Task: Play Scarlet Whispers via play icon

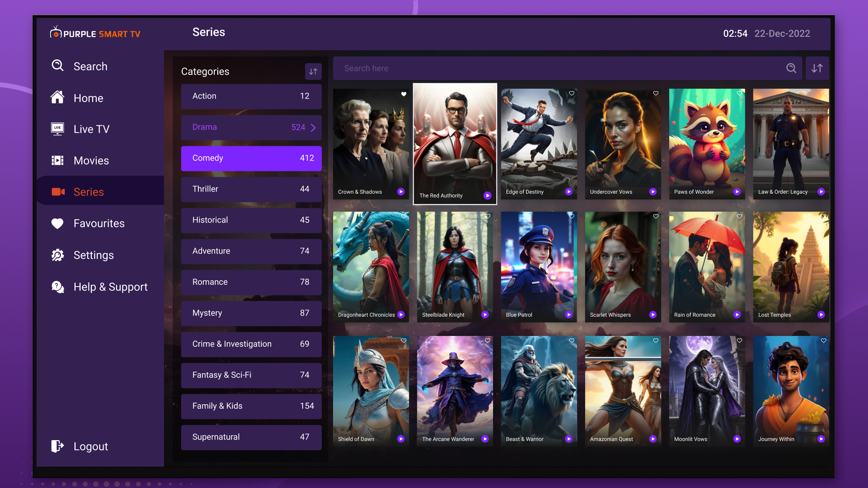Action: coord(653,314)
